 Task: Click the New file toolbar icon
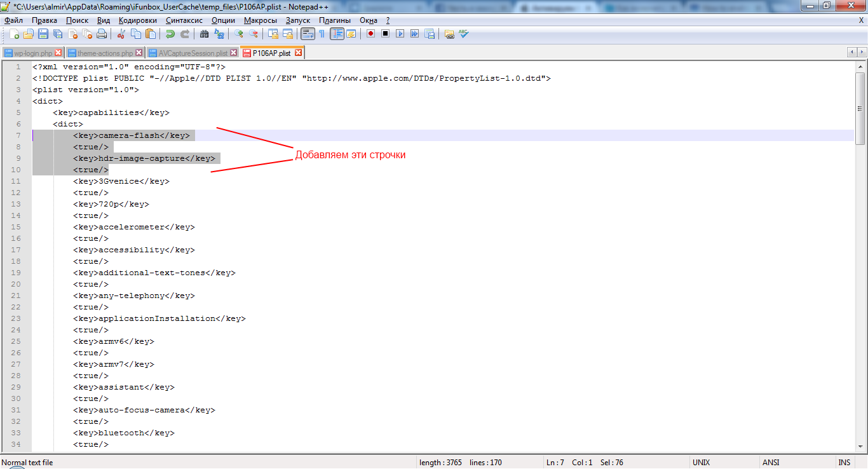point(13,34)
